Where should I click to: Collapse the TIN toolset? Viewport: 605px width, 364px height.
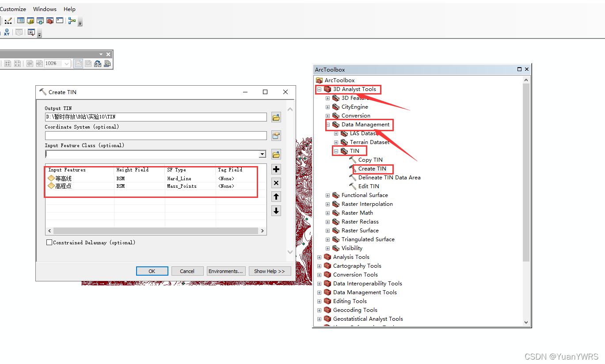(336, 151)
